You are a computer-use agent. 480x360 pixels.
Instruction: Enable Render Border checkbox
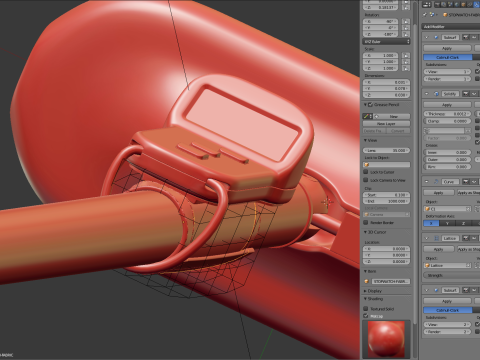tap(366, 222)
